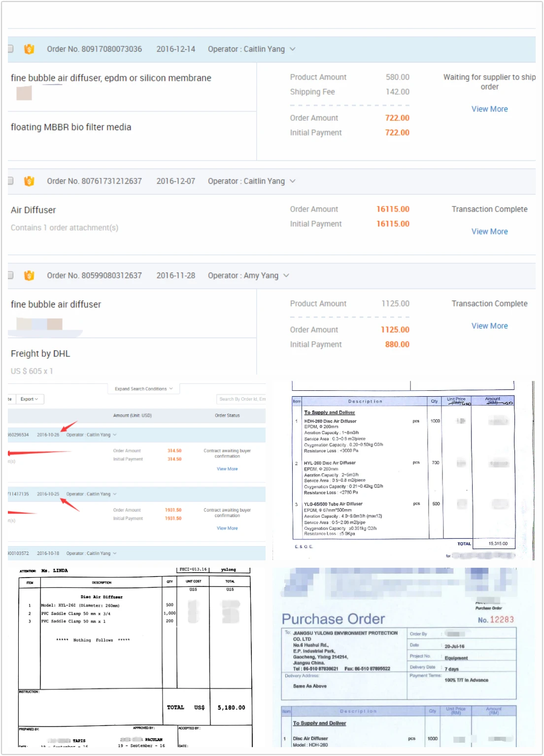Click the date 2016-11-28
Screen dimensions: 544x756
click(x=176, y=275)
